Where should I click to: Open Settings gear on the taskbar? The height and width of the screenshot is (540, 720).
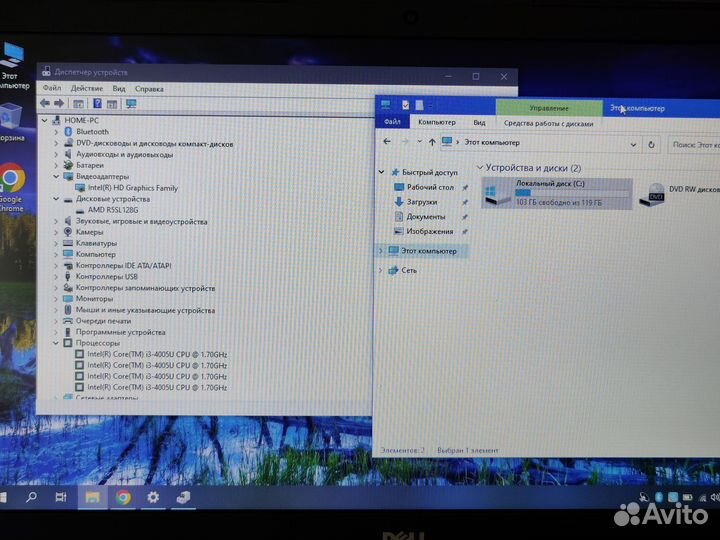[x=153, y=497]
